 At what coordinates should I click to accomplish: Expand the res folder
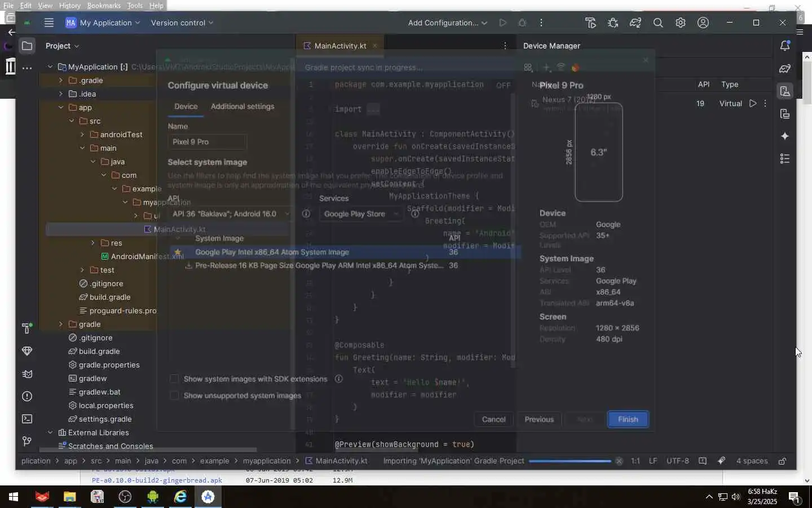[93, 243]
